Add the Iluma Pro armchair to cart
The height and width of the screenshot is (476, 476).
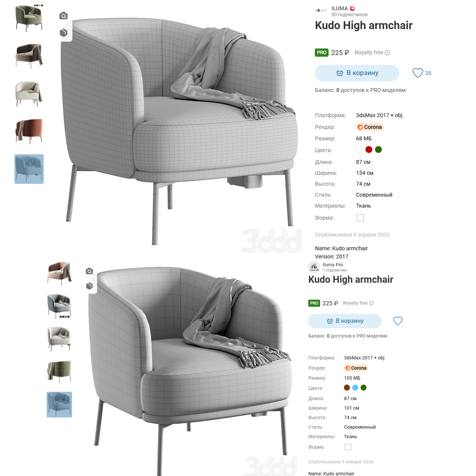click(345, 321)
